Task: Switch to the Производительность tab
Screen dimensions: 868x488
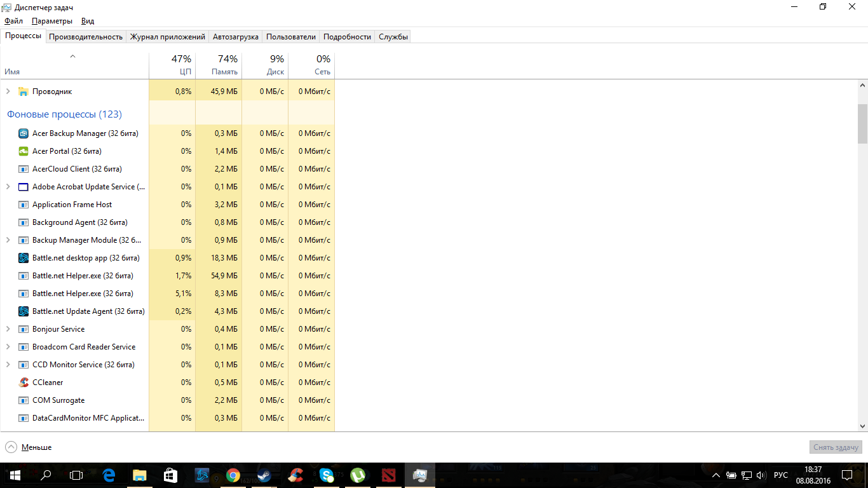Action: [x=86, y=37]
